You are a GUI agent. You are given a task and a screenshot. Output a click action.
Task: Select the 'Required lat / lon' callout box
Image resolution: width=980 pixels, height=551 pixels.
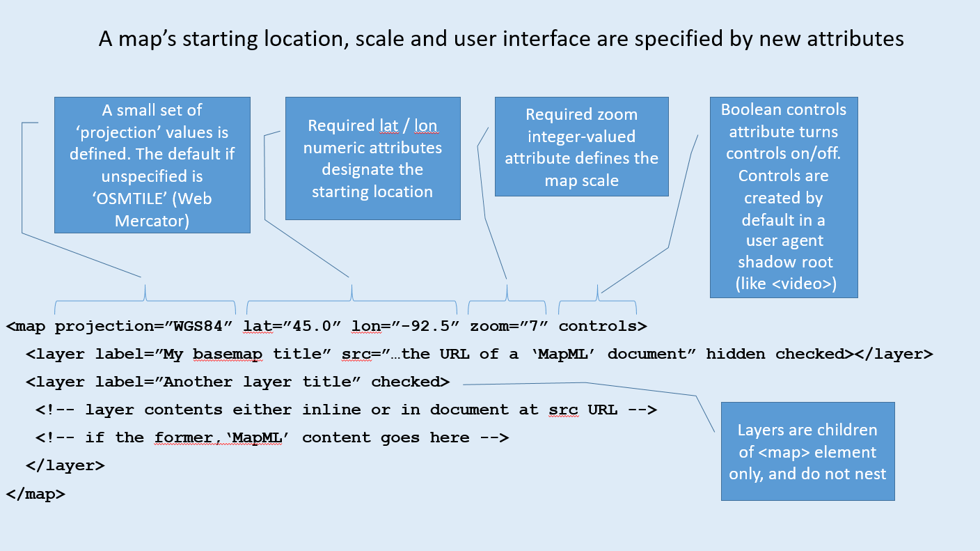pyautogui.click(x=373, y=158)
